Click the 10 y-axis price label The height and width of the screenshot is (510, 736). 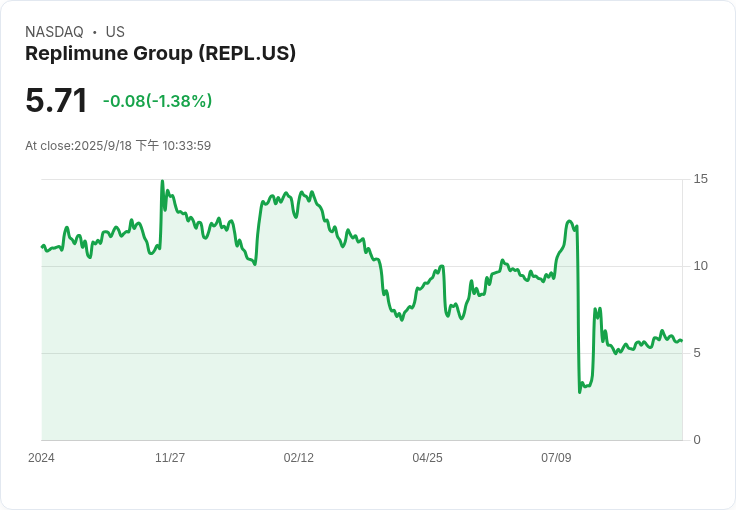pyautogui.click(x=701, y=266)
